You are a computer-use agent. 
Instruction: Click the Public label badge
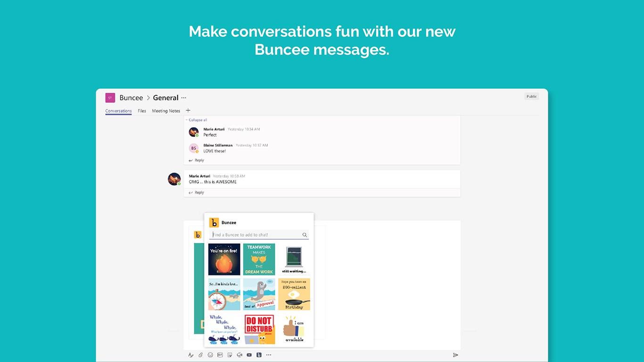(x=532, y=96)
